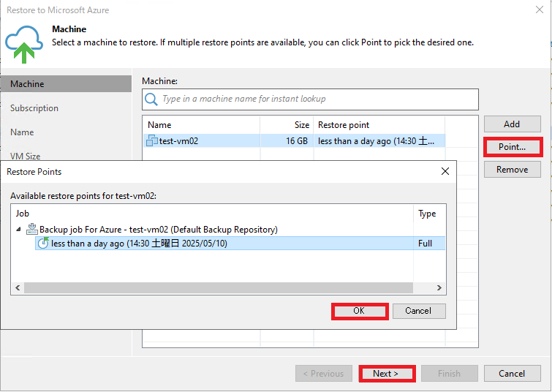This screenshot has width=552, height=392.
Task: Click the Size column header
Action: pyautogui.click(x=287, y=125)
